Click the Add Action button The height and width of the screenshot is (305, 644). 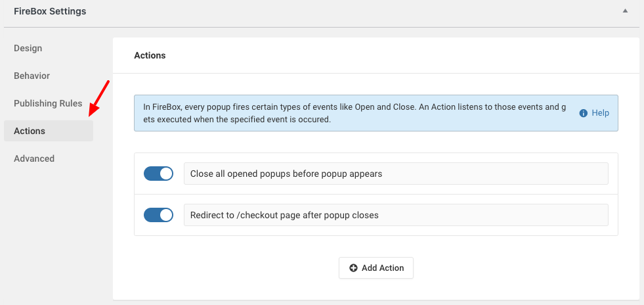[376, 268]
